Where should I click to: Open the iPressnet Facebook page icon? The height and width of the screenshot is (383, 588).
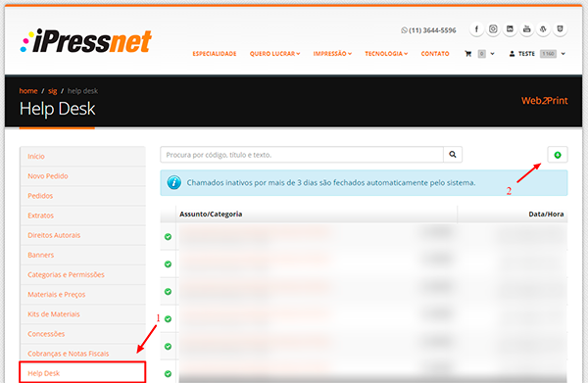click(476, 29)
